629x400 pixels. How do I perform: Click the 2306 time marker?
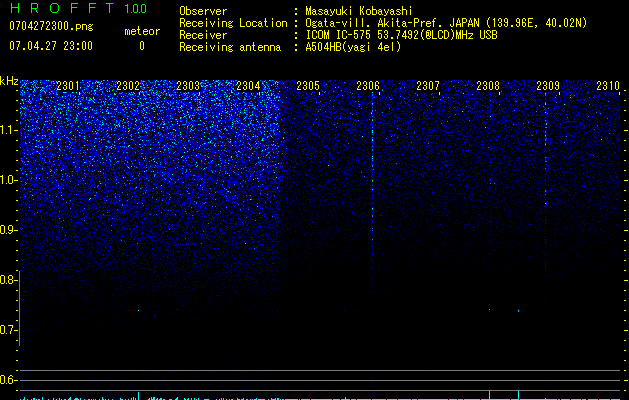368,86
